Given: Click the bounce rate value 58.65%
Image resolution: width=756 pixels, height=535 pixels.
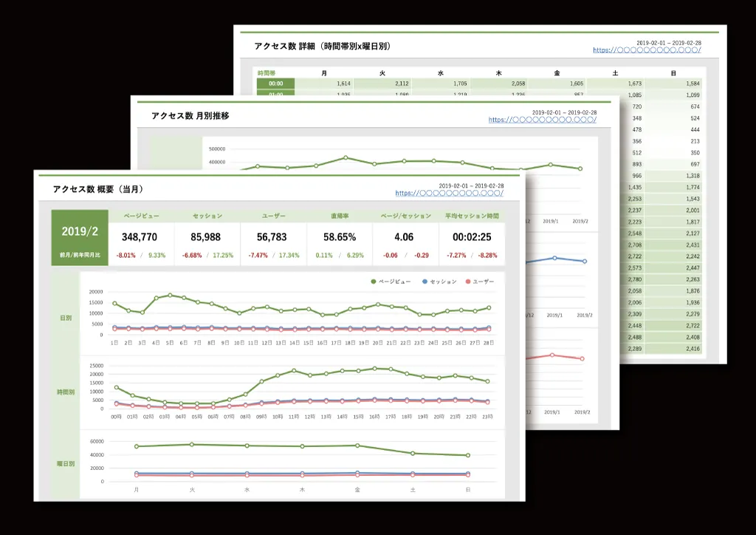Looking at the screenshot, I should point(339,237).
